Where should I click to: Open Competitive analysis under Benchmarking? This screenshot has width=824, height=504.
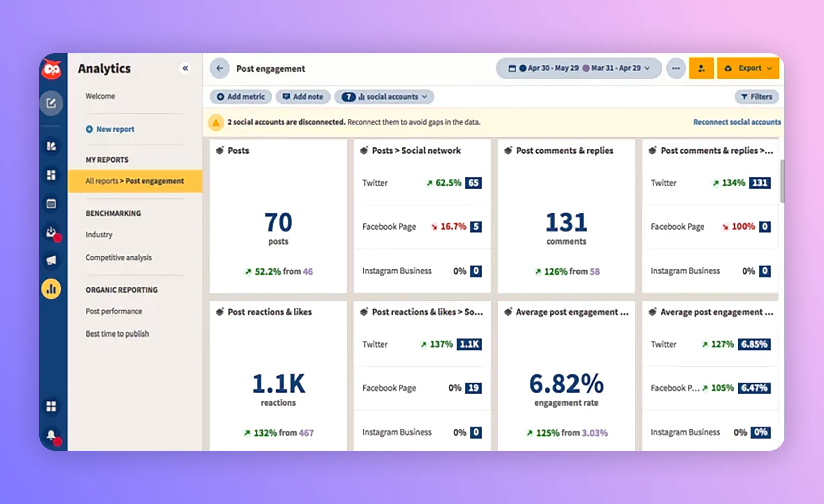pos(118,257)
